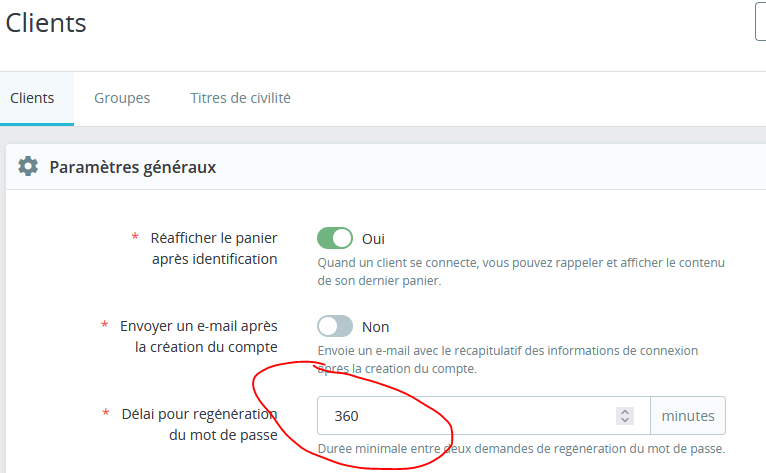Click the up arrow of password delay stepper
The height and width of the screenshot is (473, 766).
(x=625, y=411)
